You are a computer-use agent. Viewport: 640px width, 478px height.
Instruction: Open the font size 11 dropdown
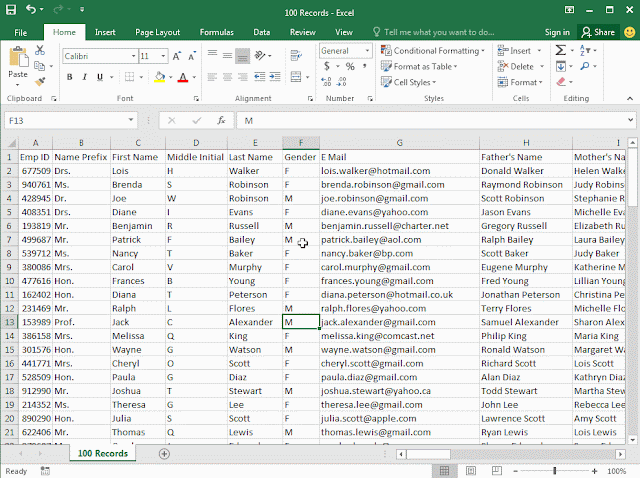(x=163, y=56)
